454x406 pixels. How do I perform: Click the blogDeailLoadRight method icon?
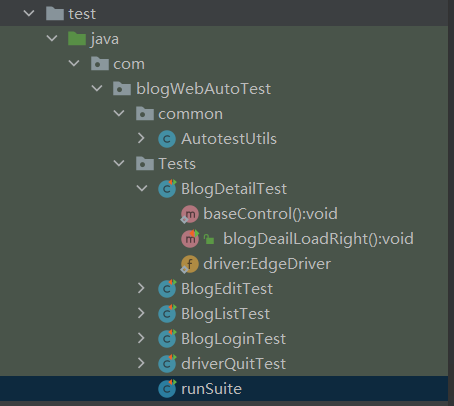190,239
